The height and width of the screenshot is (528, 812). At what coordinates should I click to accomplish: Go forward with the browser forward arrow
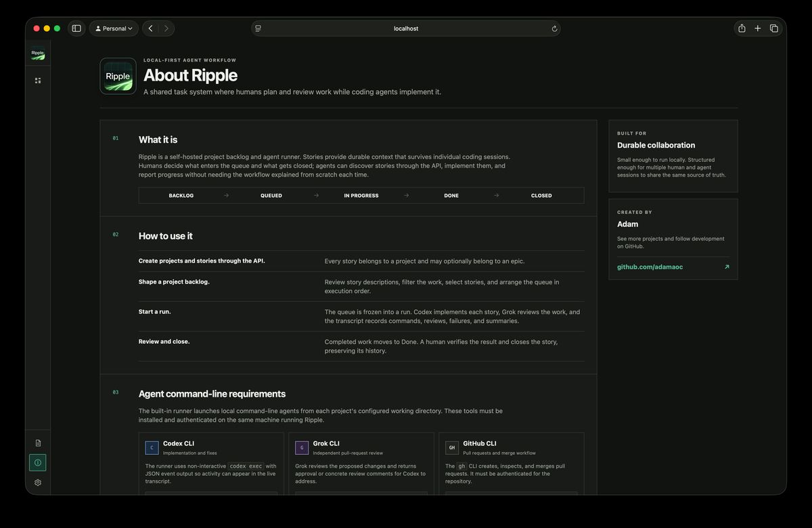pos(166,28)
